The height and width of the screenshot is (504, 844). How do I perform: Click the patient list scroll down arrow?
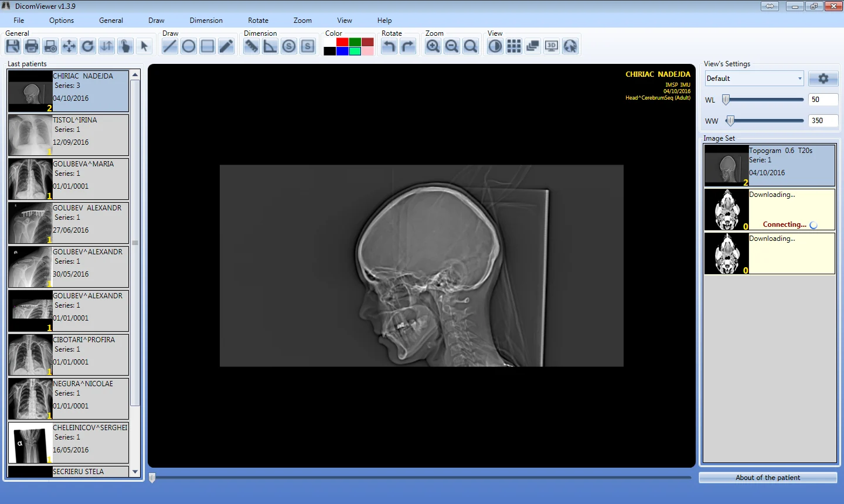coord(135,472)
